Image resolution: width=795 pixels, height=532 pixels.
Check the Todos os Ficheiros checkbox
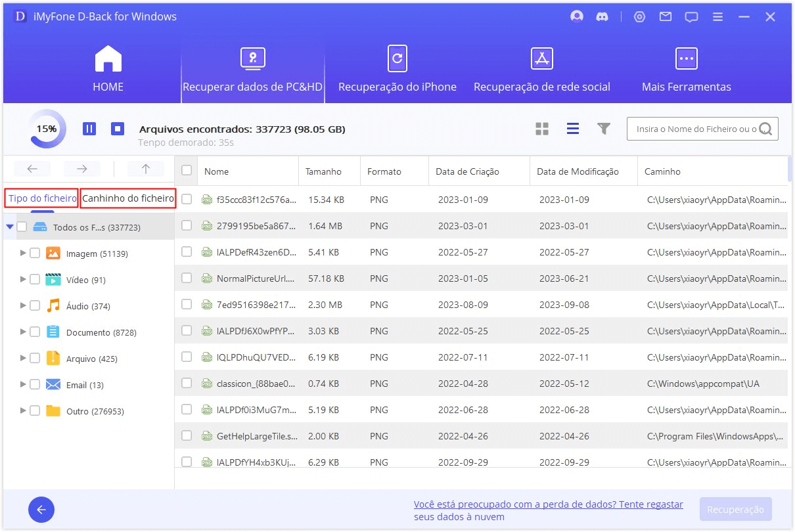pyautogui.click(x=22, y=227)
